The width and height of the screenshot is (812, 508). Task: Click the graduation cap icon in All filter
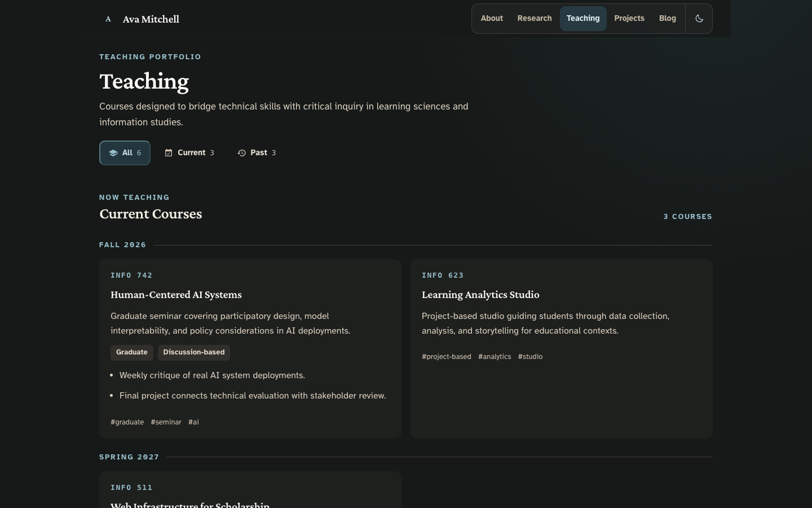(113, 153)
